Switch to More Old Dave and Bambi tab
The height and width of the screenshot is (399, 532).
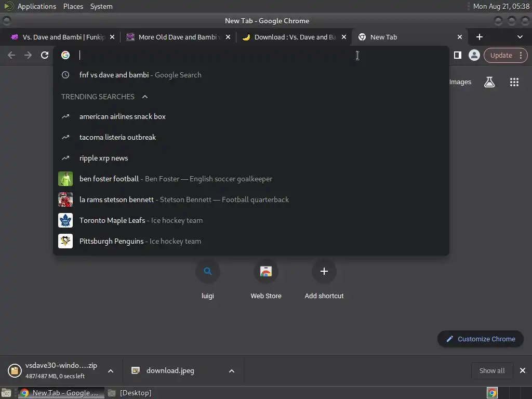tap(179, 37)
